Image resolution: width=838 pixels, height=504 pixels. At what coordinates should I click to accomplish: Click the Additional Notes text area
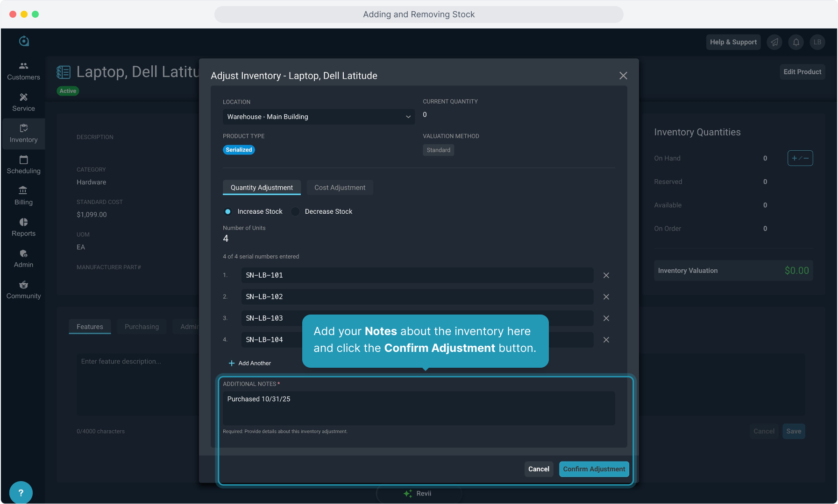[419, 408]
